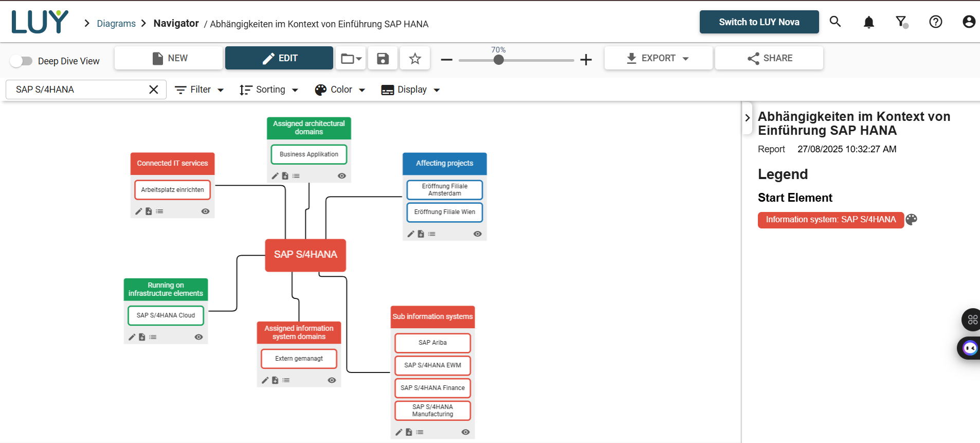
Task: Hide the Affecting projects group via eye icon
Action: point(477,234)
